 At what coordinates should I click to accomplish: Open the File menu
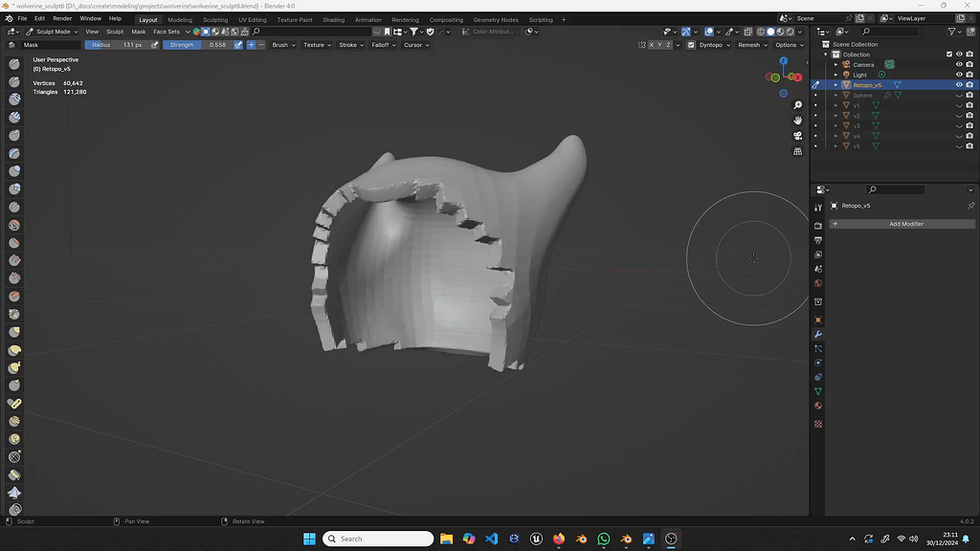(22, 19)
